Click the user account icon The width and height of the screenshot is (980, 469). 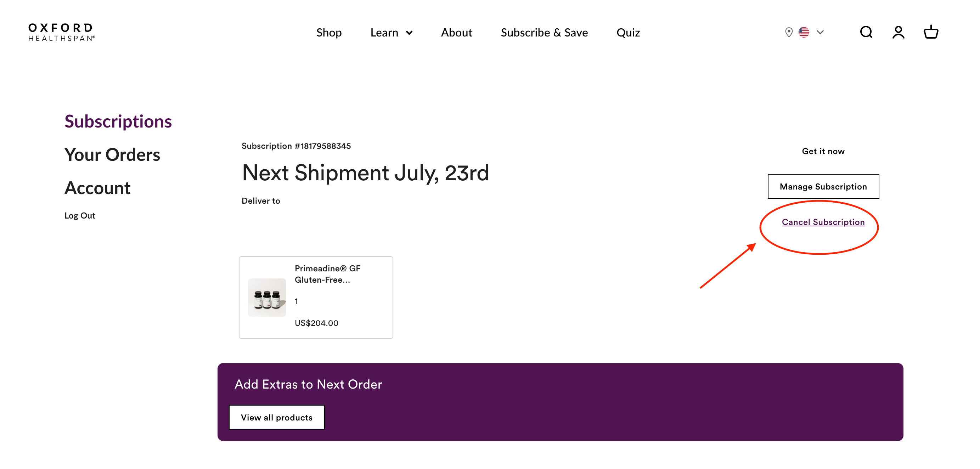(898, 32)
